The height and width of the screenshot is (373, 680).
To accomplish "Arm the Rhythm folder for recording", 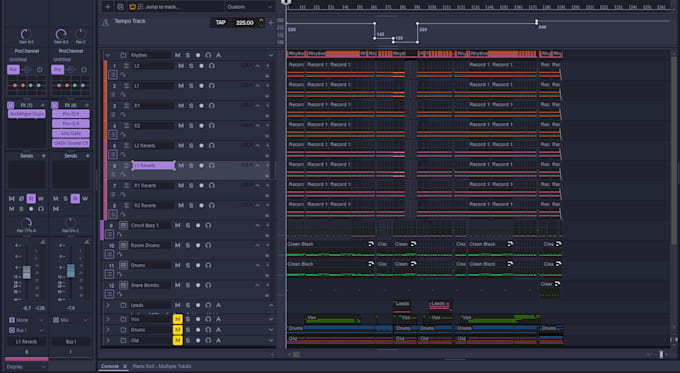I will [198, 56].
